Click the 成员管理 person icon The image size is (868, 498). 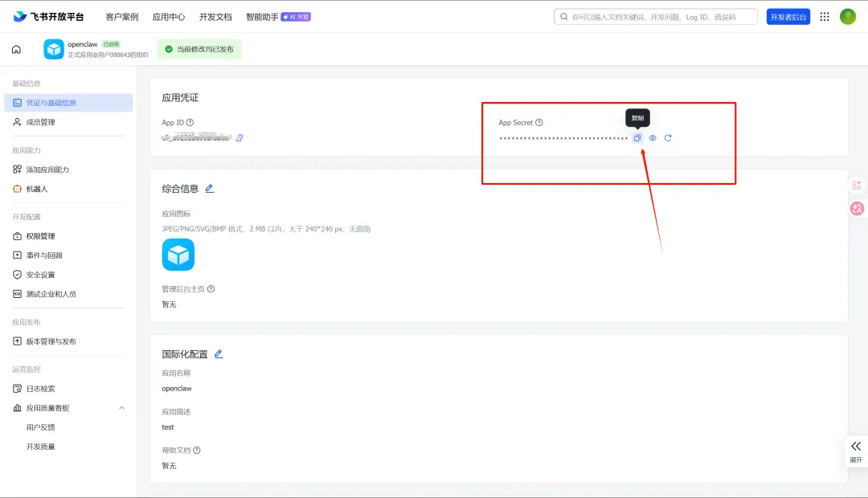click(17, 122)
